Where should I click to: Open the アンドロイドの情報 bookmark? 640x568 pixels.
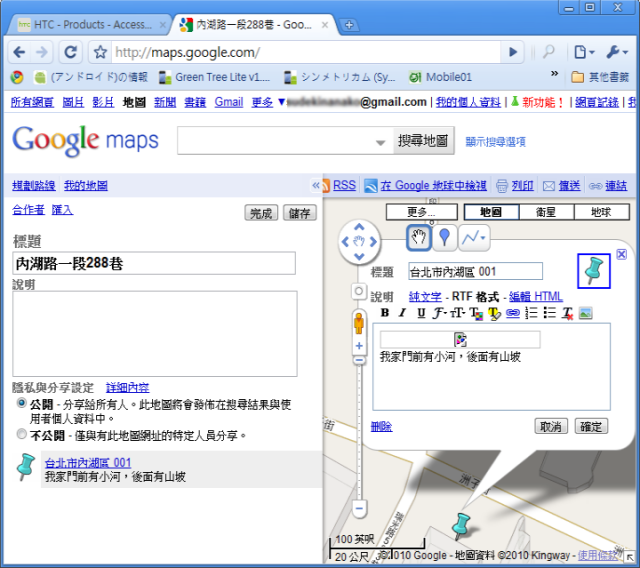coord(91,77)
